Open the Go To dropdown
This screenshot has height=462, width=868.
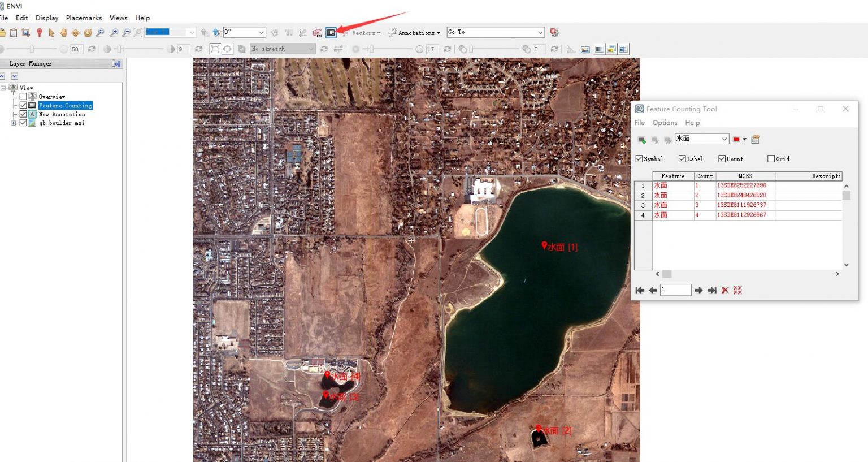540,32
